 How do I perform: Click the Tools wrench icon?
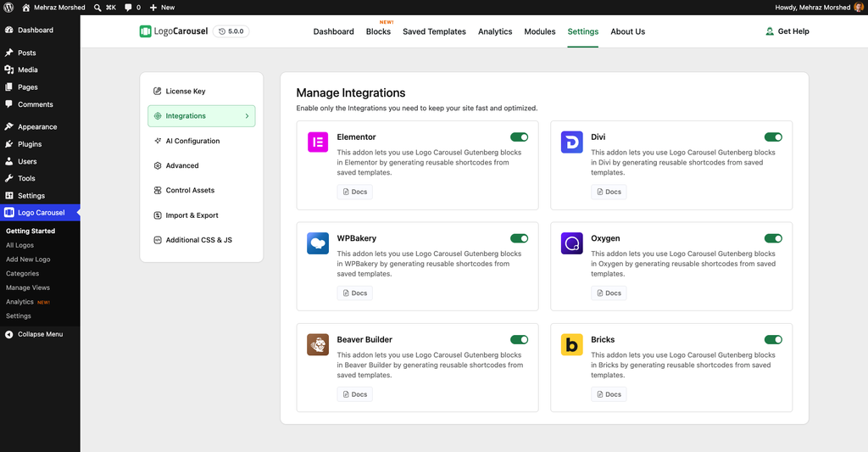click(x=8, y=178)
